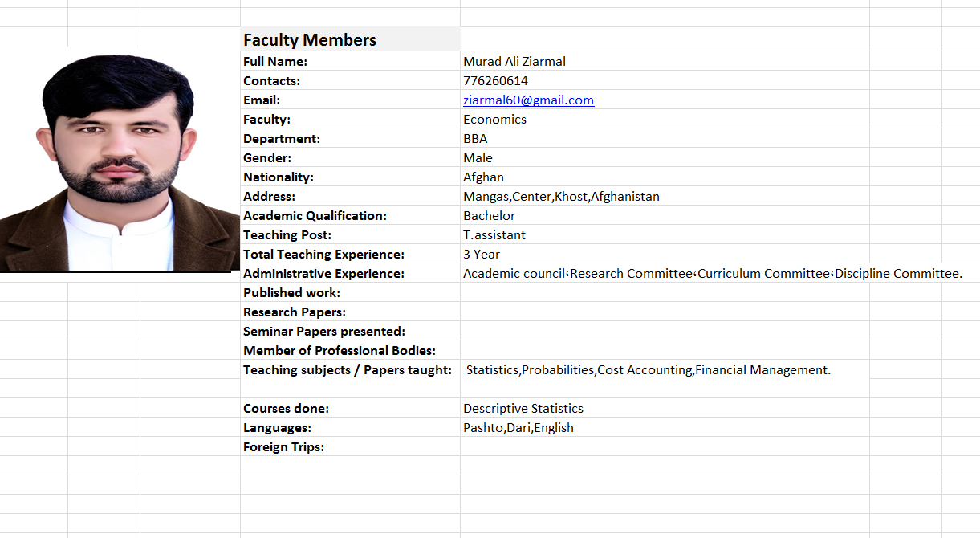Click the Total Teaching Experience: label
Viewport: 980px width, 538px height.
coord(323,254)
